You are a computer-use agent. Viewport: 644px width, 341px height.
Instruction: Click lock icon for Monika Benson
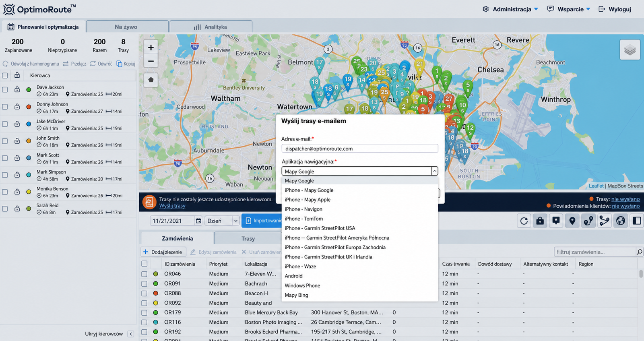[x=17, y=192]
